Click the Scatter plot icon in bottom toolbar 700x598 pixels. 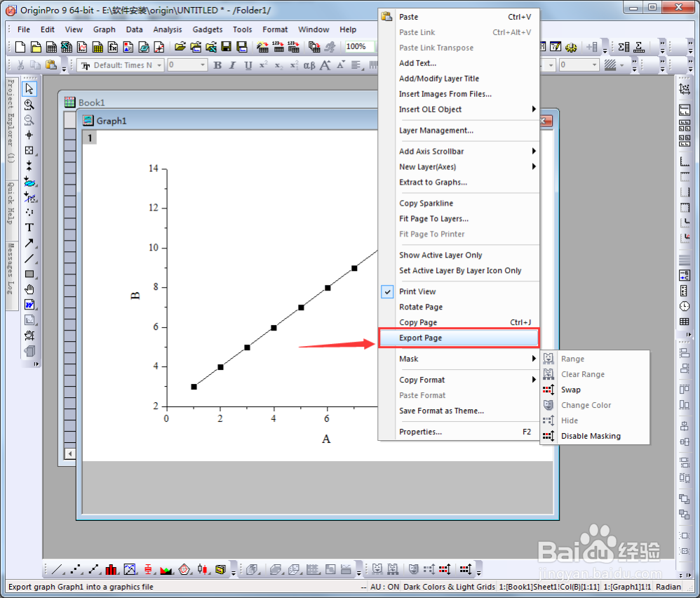[x=76, y=569]
